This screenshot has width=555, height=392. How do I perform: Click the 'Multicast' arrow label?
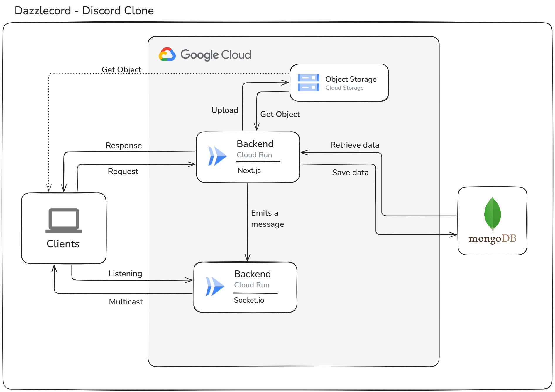click(126, 302)
